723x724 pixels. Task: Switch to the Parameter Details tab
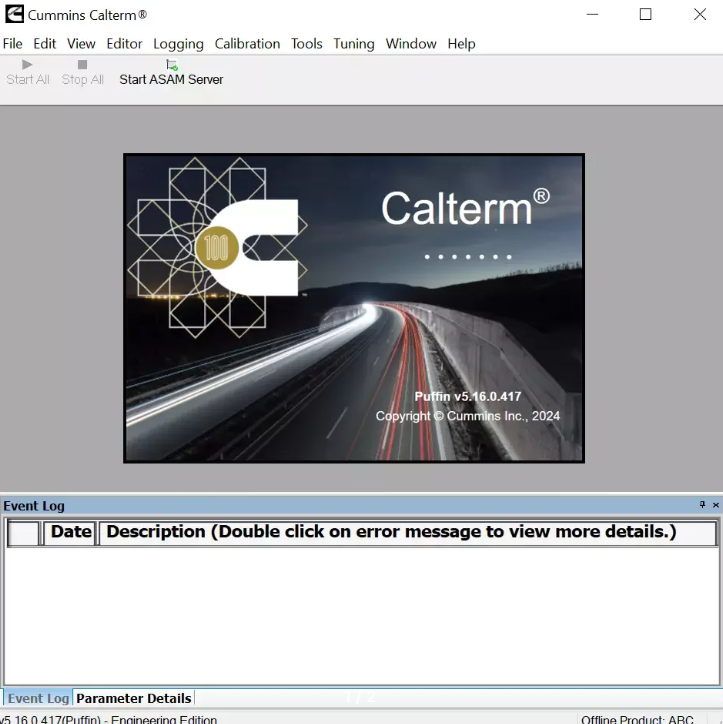pos(133,698)
